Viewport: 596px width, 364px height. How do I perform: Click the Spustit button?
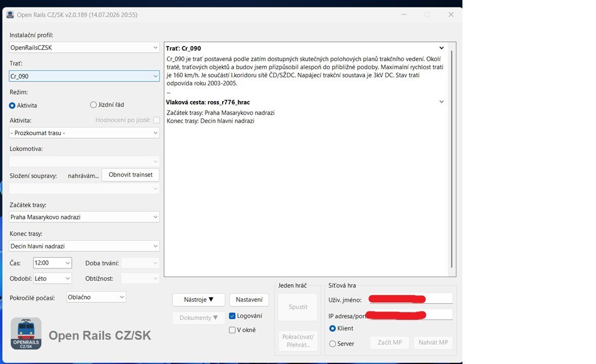[298, 307]
